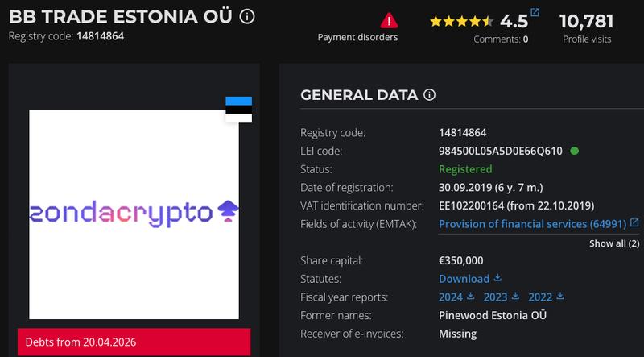Image resolution: width=644 pixels, height=357 pixels.
Task: Click the Comments: 0 text
Action: coord(501,39)
